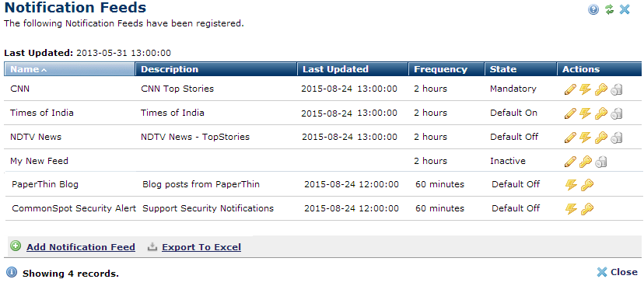Screen dimensions: 644x286
Task: Open the Add Notification Feed link
Action: pos(81,247)
